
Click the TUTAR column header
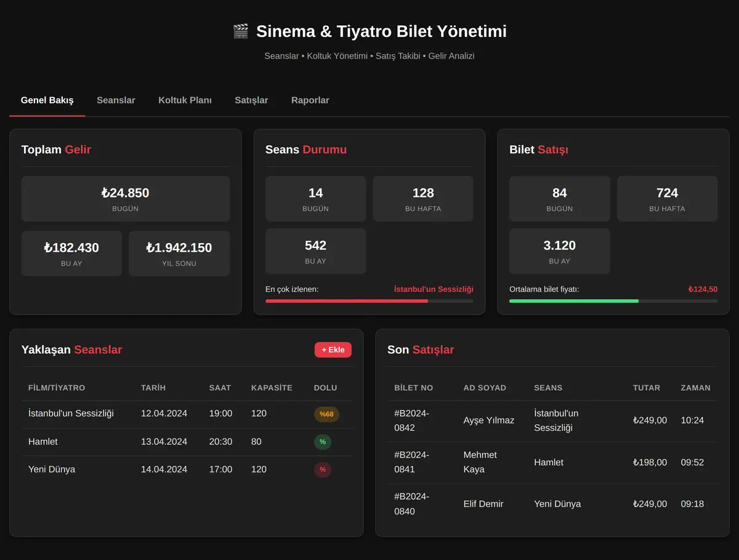pyautogui.click(x=647, y=388)
